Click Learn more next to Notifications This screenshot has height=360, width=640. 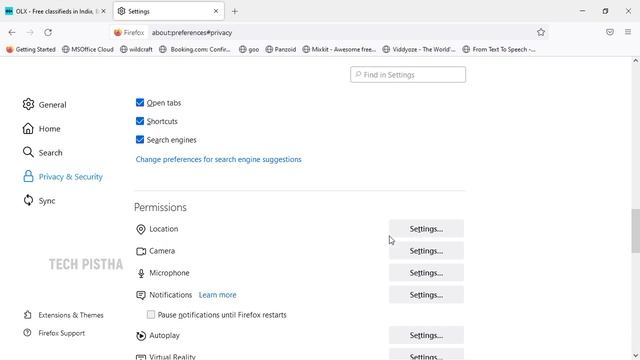pos(218,295)
